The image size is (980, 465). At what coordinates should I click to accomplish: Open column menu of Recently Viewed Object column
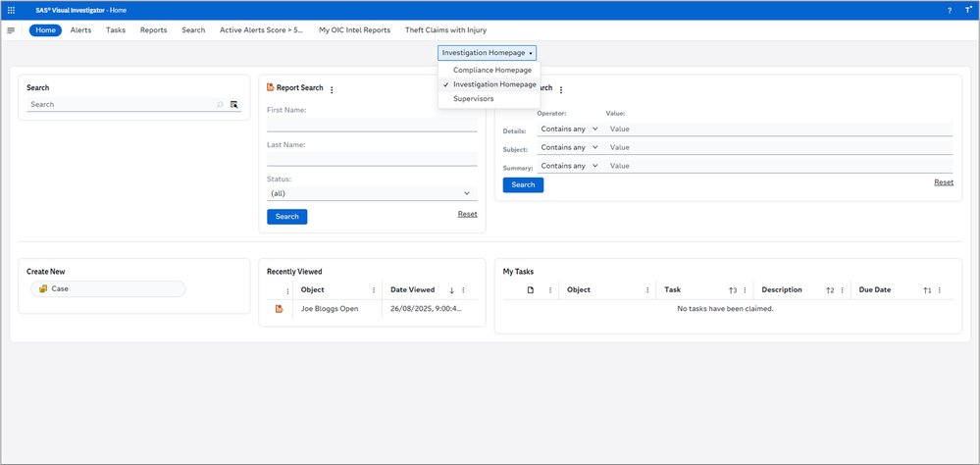[x=374, y=290]
